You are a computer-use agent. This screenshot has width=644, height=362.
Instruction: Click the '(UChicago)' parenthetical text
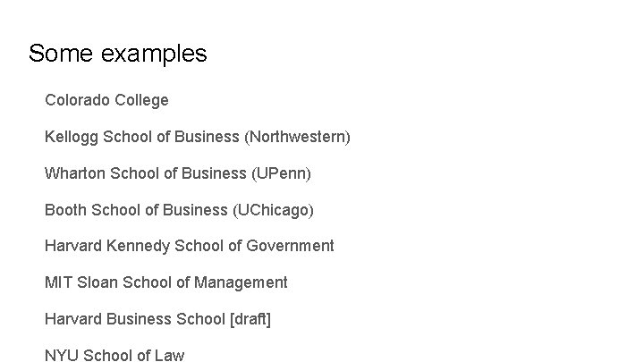click(273, 209)
